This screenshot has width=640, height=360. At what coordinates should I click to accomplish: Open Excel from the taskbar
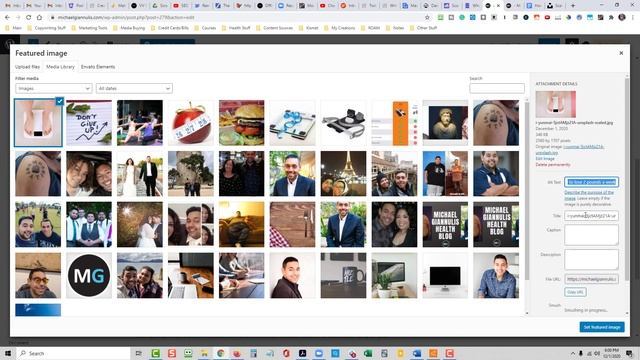[367, 353]
